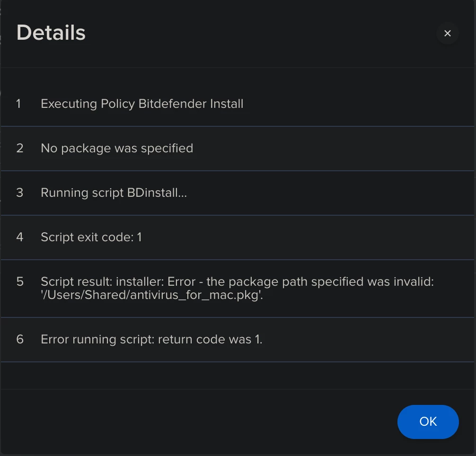Click line number 5 in the log
The width and height of the screenshot is (476, 456).
coord(20,281)
